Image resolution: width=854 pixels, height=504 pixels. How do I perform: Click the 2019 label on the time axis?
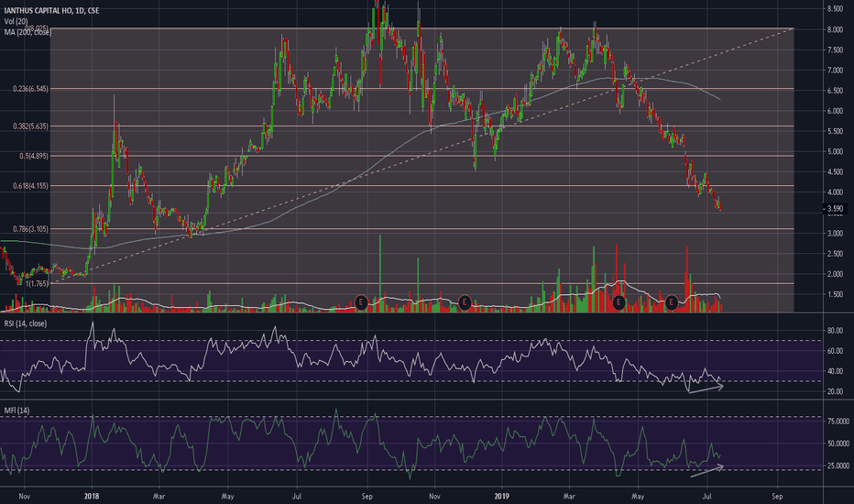pyautogui.click(x=501, y=497)
